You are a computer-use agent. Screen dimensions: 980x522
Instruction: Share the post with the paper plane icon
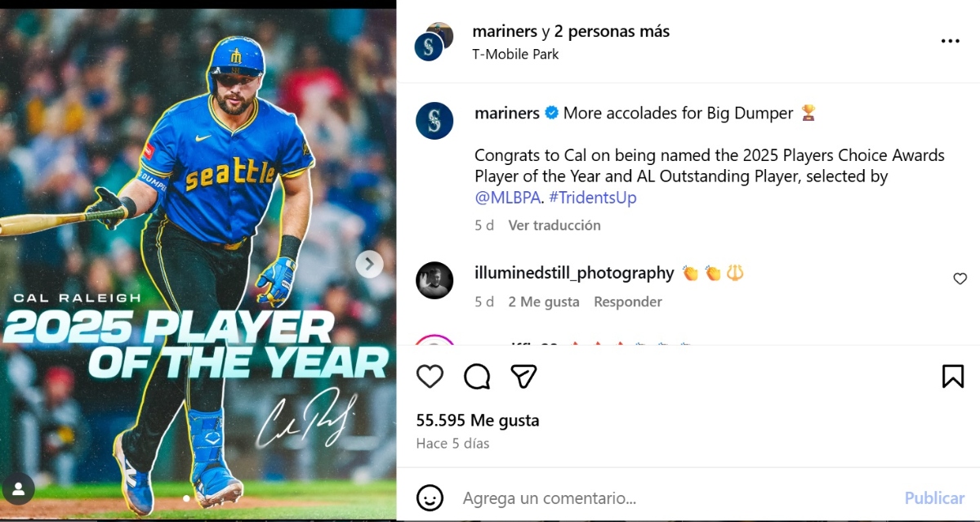[523, 376]
